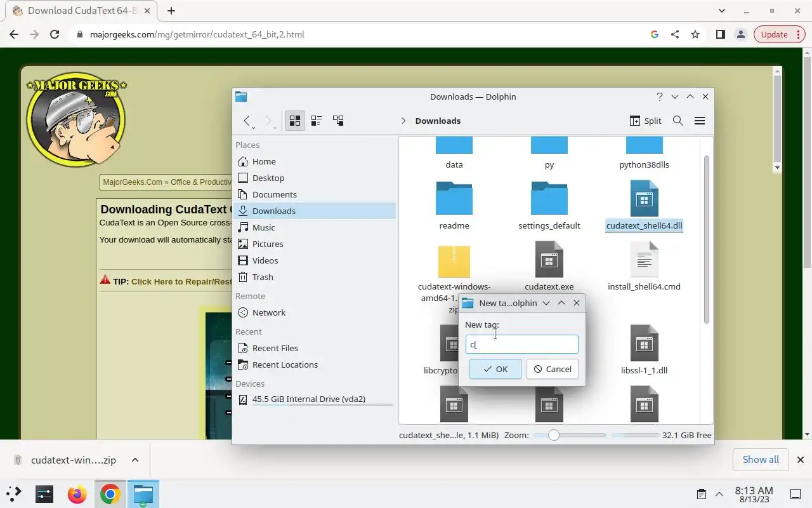Go back in Dolphin navigation

[247, 121]
